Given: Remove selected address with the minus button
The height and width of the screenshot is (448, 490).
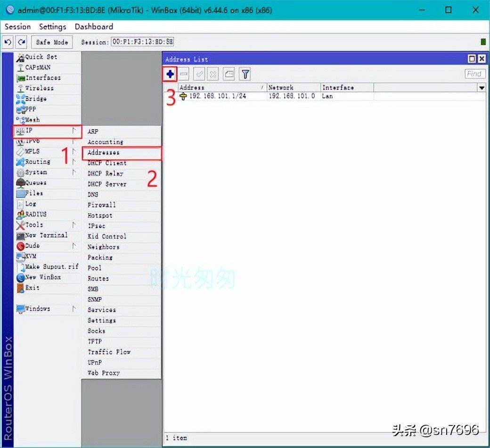Looking at the screenshot, I should click(x=184, y=74).
